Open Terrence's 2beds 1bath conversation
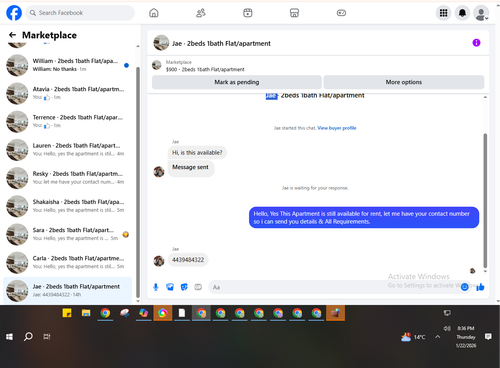The width and height of the screenshot is (500, 368). click(x=67, y=122)
